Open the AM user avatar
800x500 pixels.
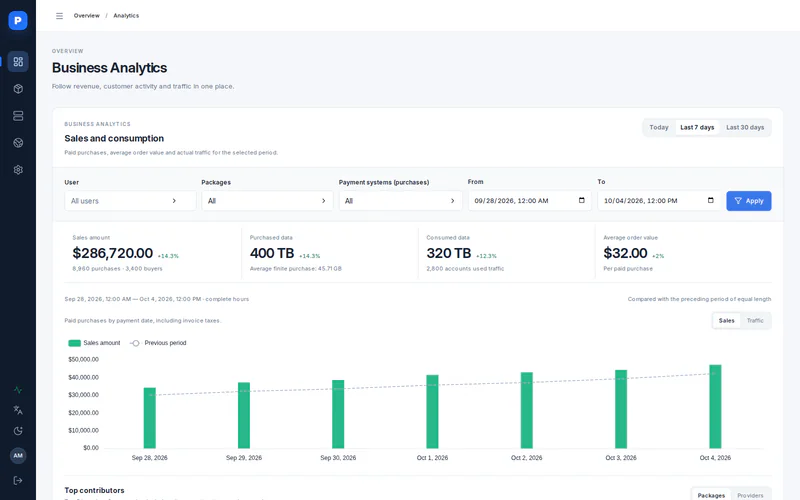pyautogui.click(x=18, y=456)
